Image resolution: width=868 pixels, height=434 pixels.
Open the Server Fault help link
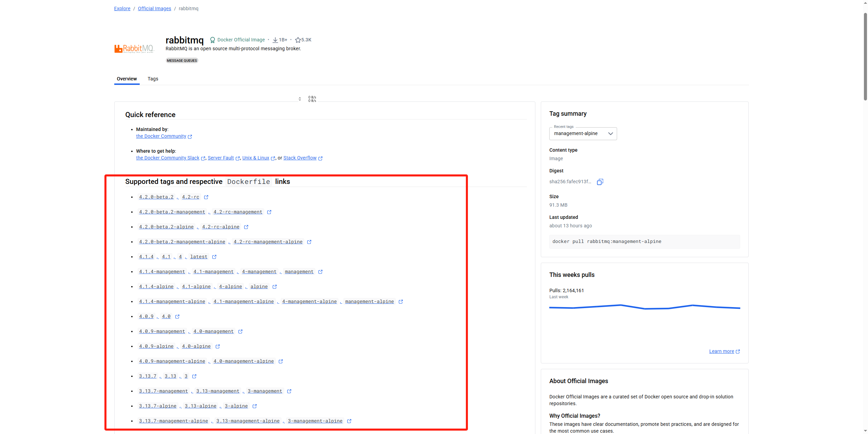tap(221, 158)
